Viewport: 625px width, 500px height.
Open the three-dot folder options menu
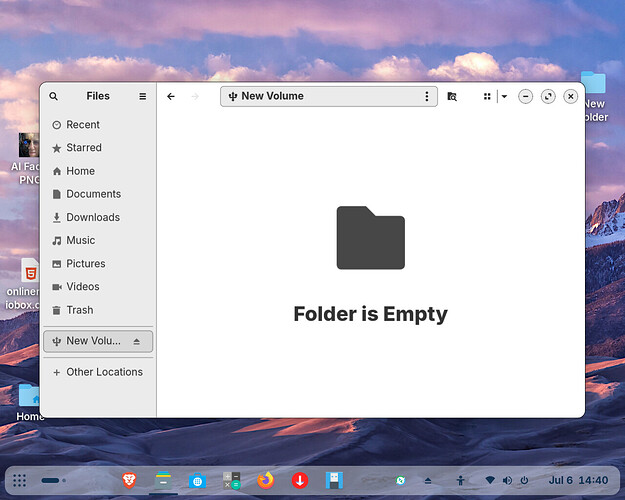tap(426, 96)
